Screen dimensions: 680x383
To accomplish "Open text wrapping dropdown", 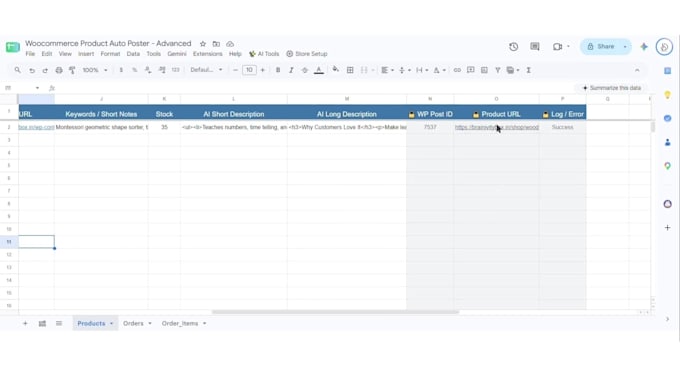I will pyautogui.click(x=422, y=70).
